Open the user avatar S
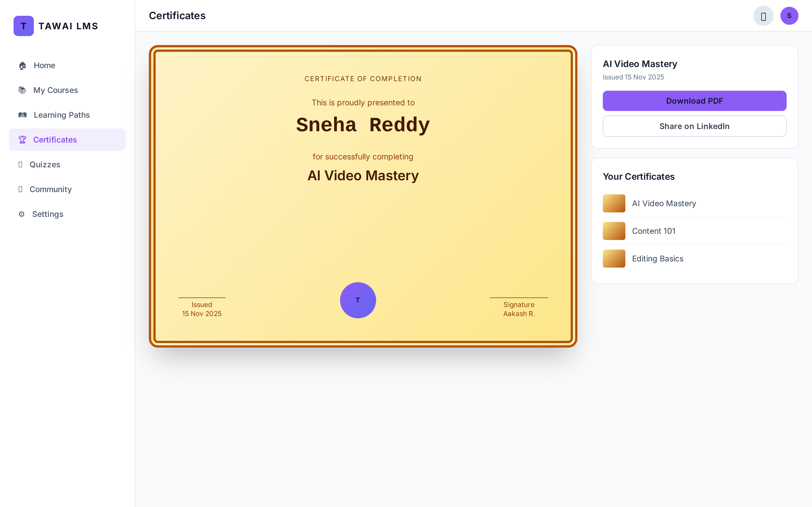This screenshot has height=507, width=812. coord(789,16)
